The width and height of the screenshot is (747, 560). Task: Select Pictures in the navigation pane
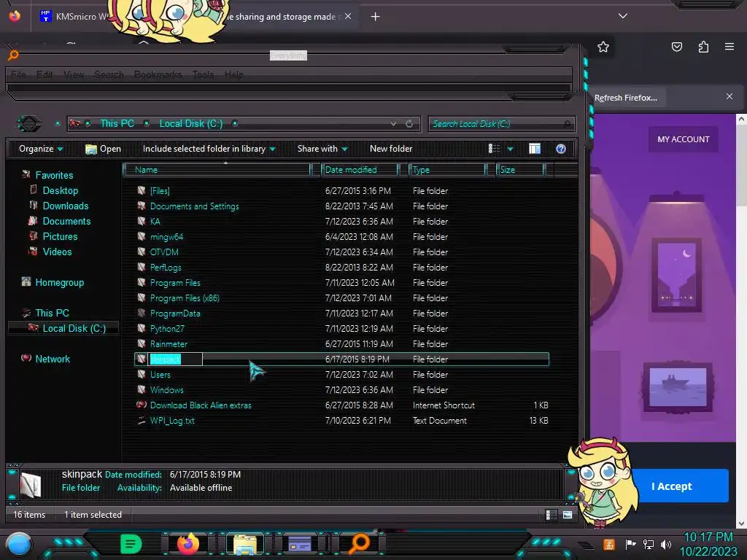pyautogui.click(x=60, y=236)
